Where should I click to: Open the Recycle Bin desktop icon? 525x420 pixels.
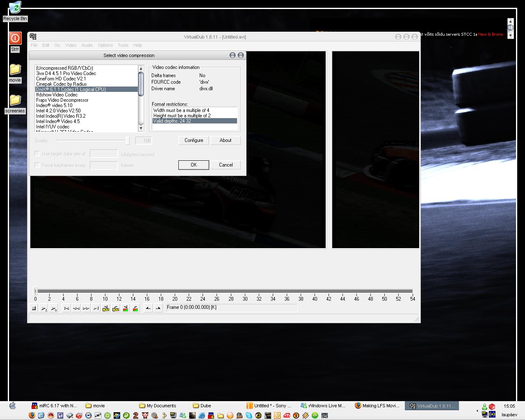click(x=15, y=11)
